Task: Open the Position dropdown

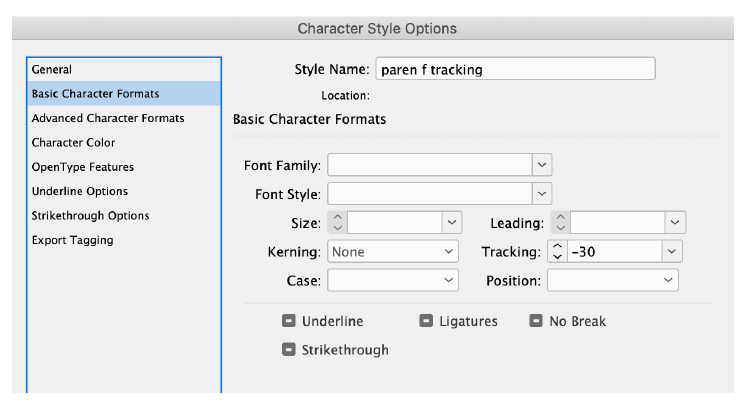Action: (613, 280)
